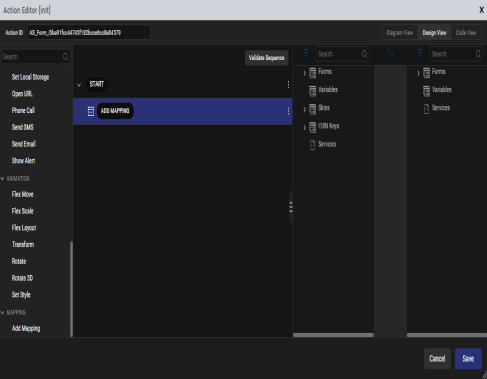Image resolution: width=487 pixels, height=379 pixels.
Task: Expand the Forms node in the source tree
Action: (x=304, y=73)
